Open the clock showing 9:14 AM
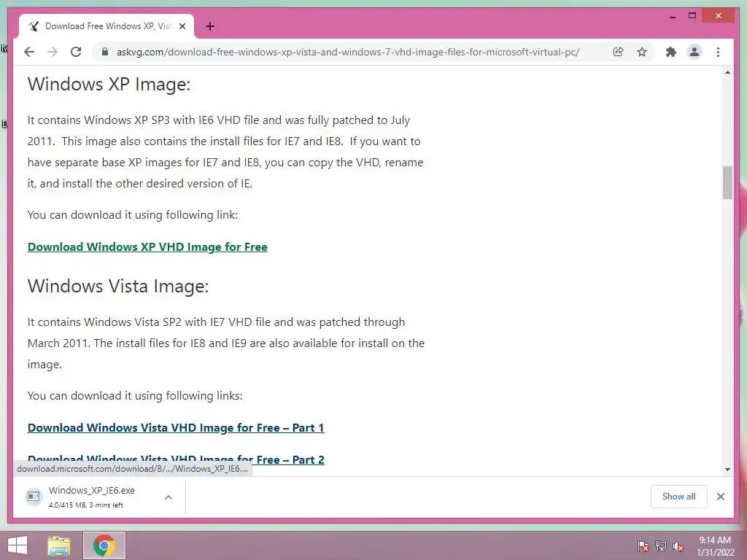This screenshot has height=560, width=747. [715, 546]
